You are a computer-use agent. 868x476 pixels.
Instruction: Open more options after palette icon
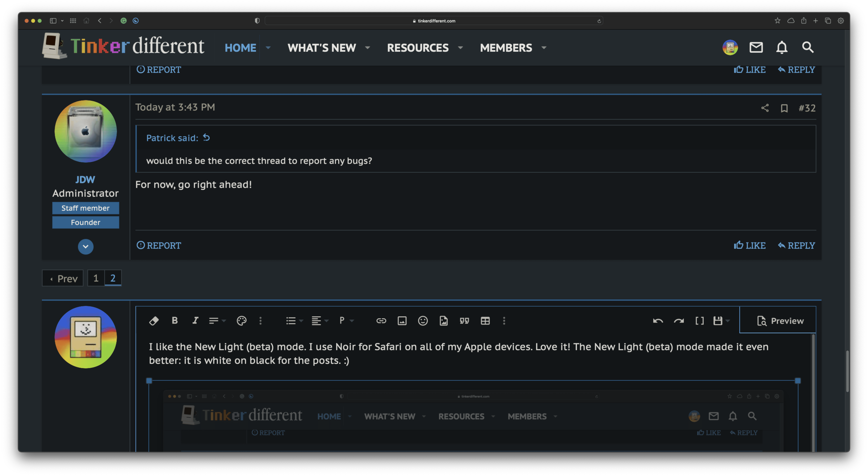(x=261, y=320)
